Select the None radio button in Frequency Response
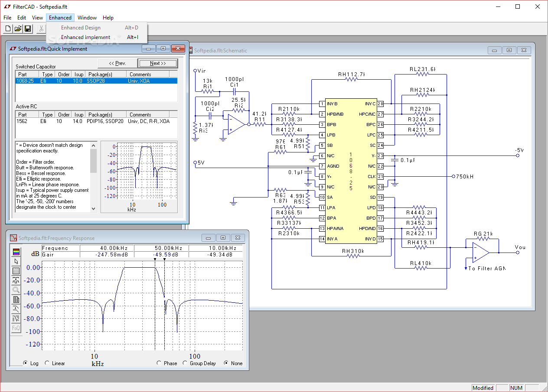Image resolution: width=548 pixels, height=392 pixels. coord(226,363)
